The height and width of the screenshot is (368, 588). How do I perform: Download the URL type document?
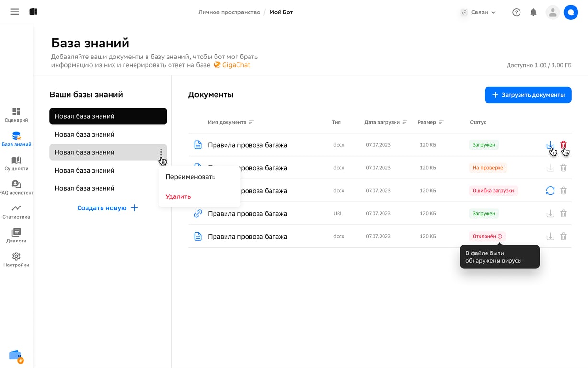550,214
